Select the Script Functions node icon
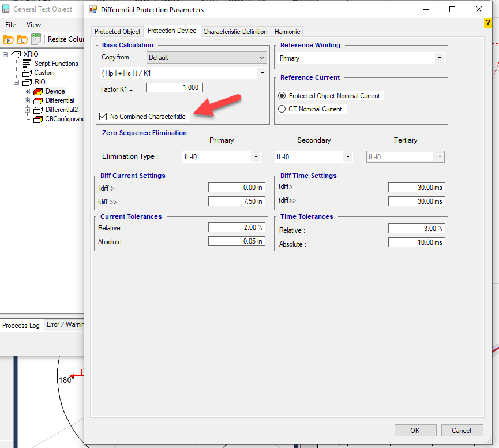This screenshot has height=448, width=499. point(27,64)
